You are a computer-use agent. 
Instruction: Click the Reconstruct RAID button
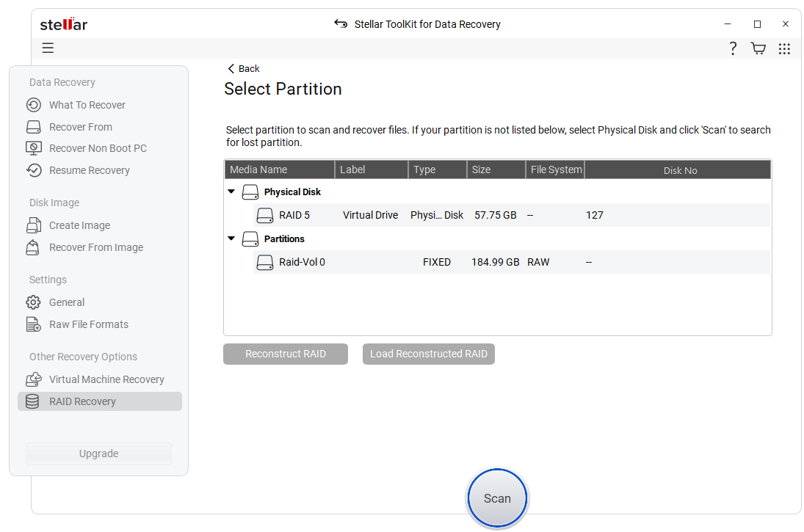pos(286,354)
